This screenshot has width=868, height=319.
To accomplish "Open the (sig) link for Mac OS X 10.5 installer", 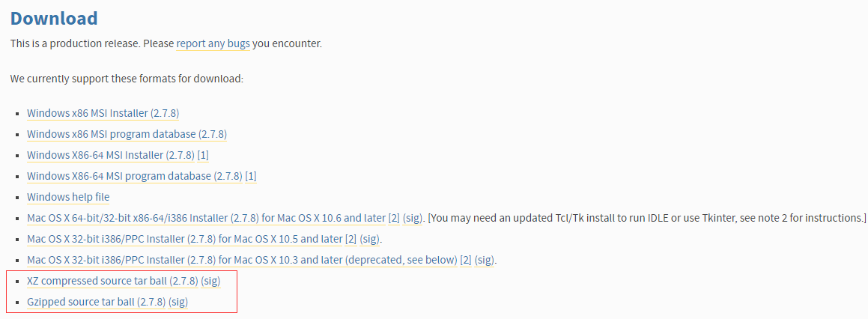I will (370, 240).
